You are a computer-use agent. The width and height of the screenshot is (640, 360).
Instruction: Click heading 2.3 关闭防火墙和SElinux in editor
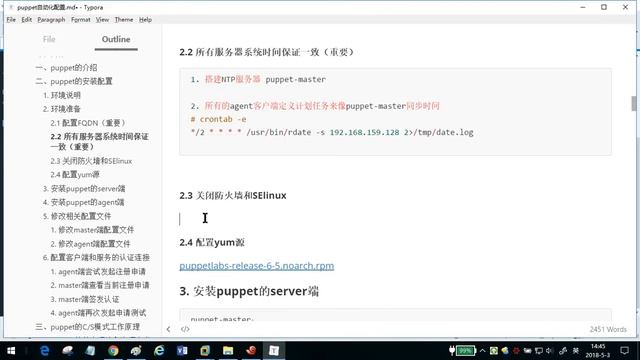click(233, 196)
